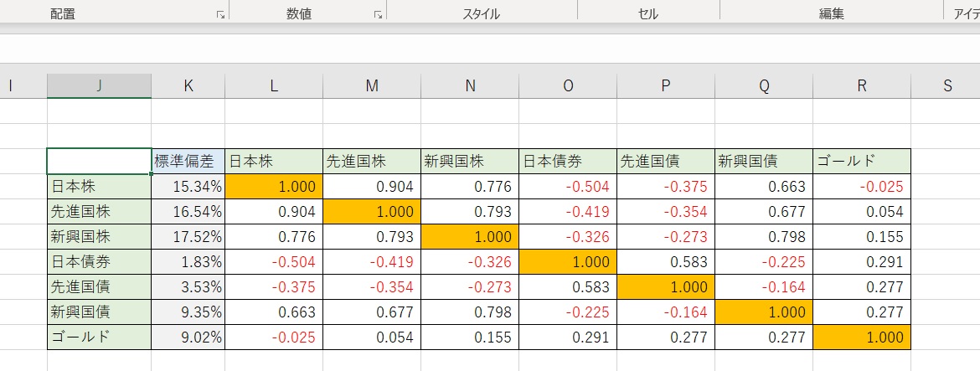Select orange 1.000 cell in 日本株 row

click(274, 186)
